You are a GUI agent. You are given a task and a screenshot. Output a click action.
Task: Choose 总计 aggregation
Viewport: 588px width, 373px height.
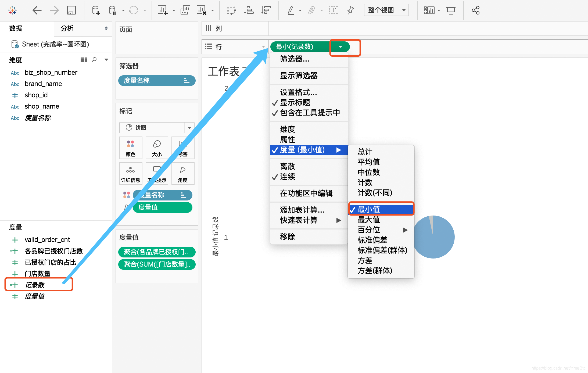[x=381, y=152]
